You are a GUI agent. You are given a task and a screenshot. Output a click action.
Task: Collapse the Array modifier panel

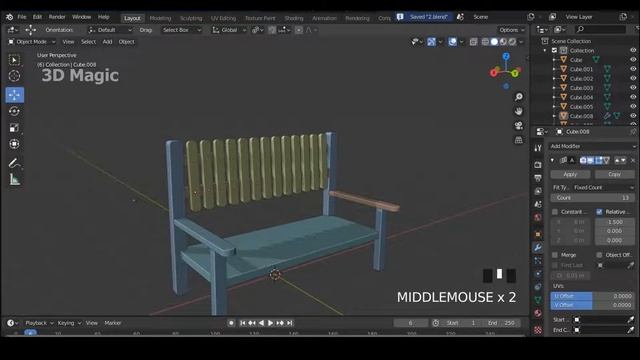(x=553, y=160)
